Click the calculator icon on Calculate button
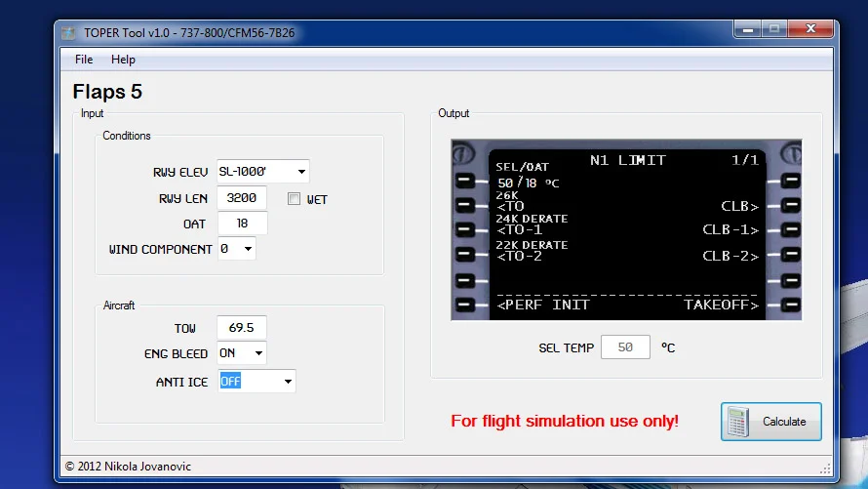The image size is (868, 489). 738,422
